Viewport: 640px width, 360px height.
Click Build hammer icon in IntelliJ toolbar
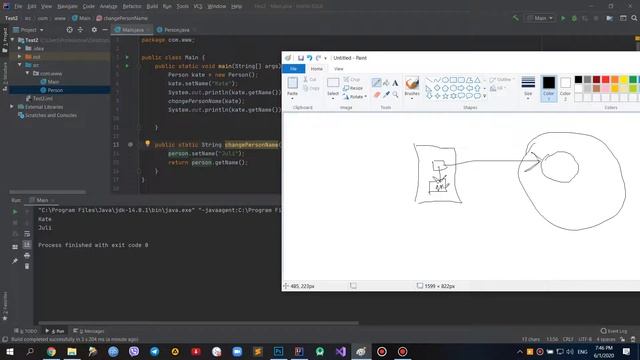[x=516, y=18]
